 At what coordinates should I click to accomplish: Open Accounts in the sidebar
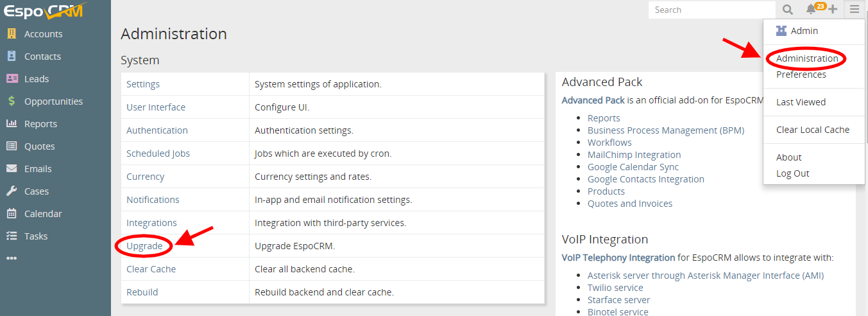pos(44,34)
